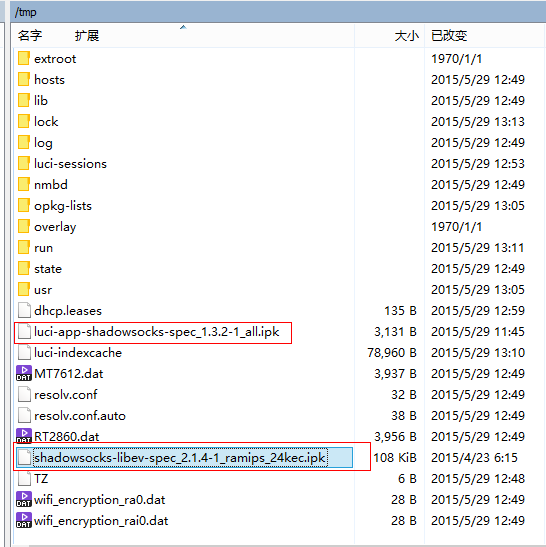
Task: Select wifi_encryption_rai0.dat DAT icon
Action: pyautogui.click(x=24, y=520)
